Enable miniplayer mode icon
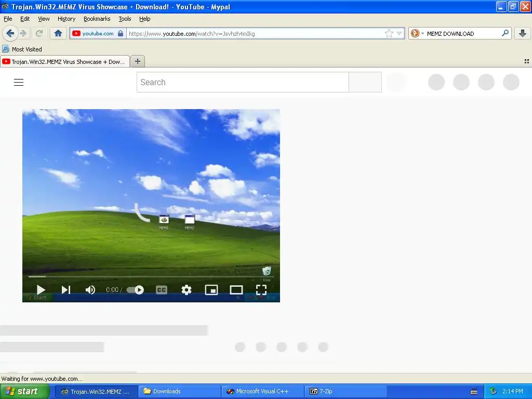 pos(211,290)
